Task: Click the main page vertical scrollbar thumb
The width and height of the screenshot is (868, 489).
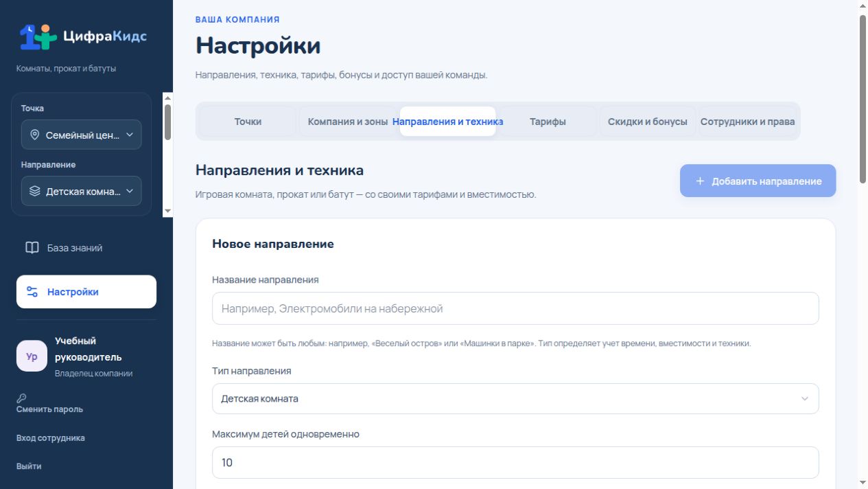Action: click(x=863, y=98)
